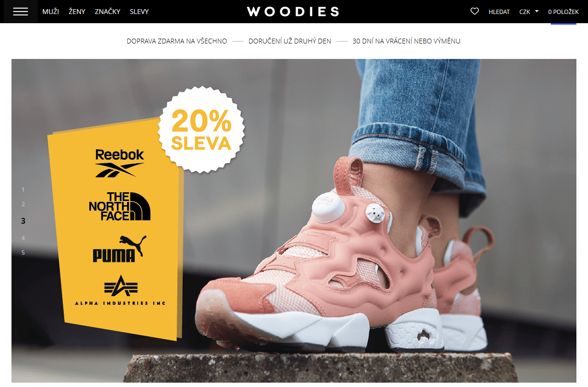Click the Puma logo on banner
This screenshot has height=387, width=588.
pos(119,249)
